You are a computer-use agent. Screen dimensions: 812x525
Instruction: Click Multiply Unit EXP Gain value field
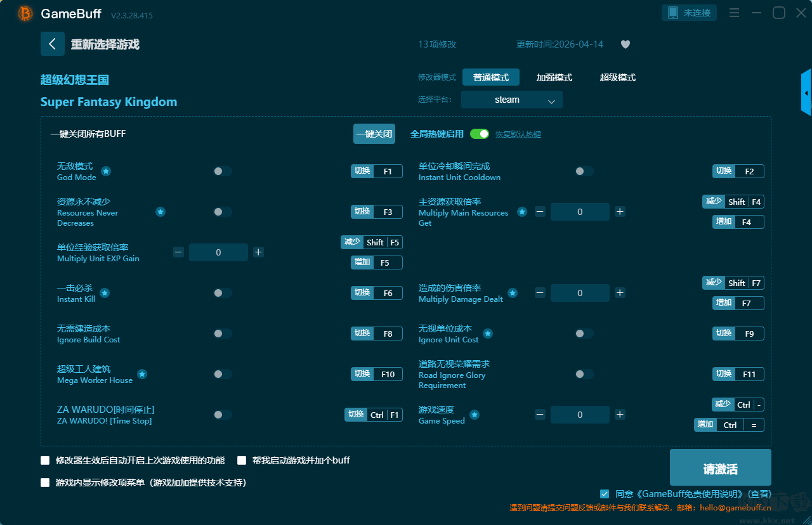point(218,252)
